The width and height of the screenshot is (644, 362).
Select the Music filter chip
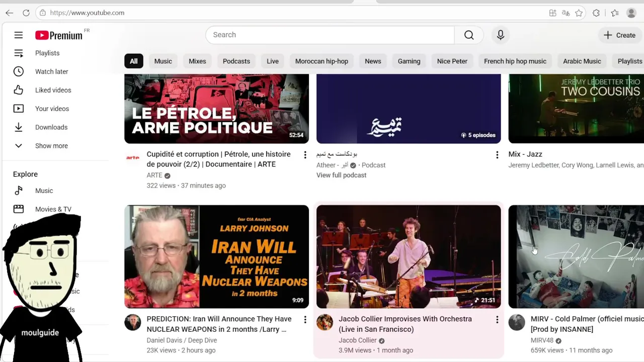(x=163, y=61)
